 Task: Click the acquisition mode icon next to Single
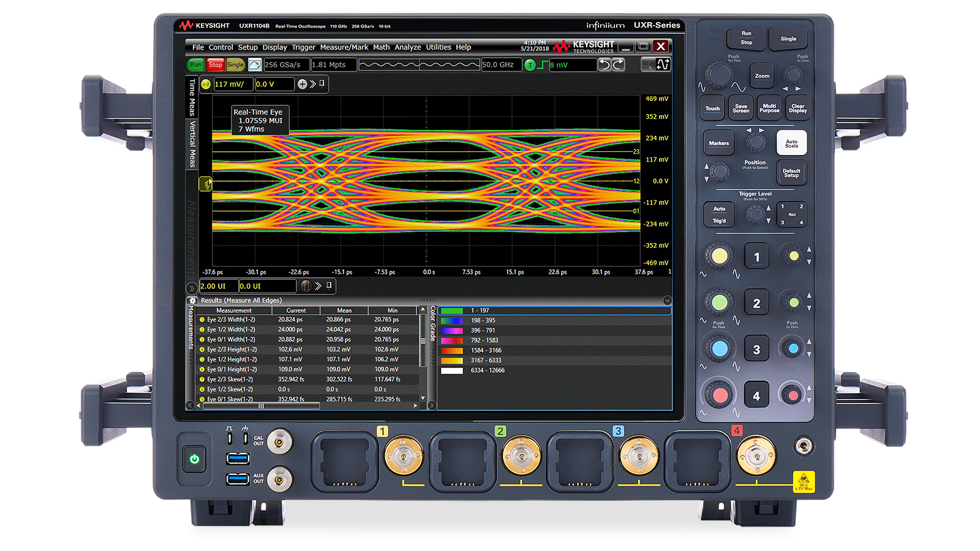pos(255,65)
